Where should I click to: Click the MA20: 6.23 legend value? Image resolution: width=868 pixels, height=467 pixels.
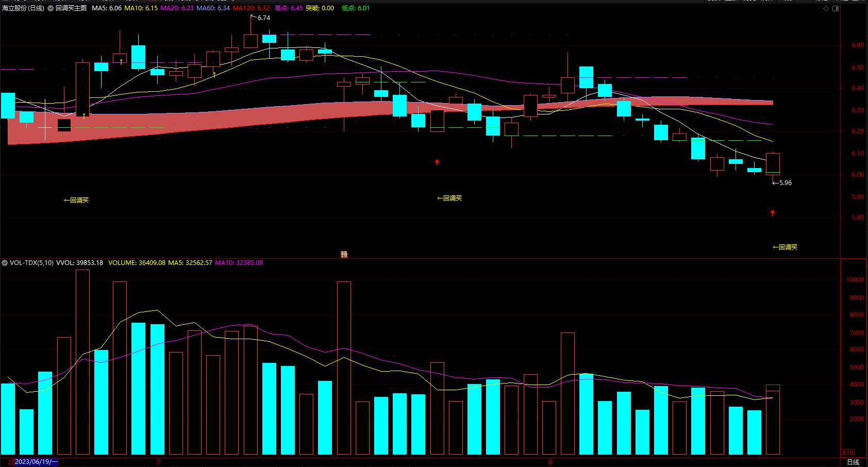pos(177,8)
